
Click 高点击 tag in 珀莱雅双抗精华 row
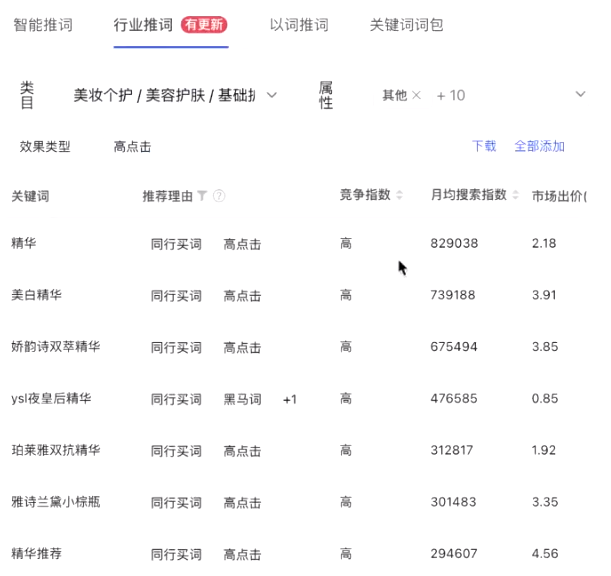coord(242,451)
